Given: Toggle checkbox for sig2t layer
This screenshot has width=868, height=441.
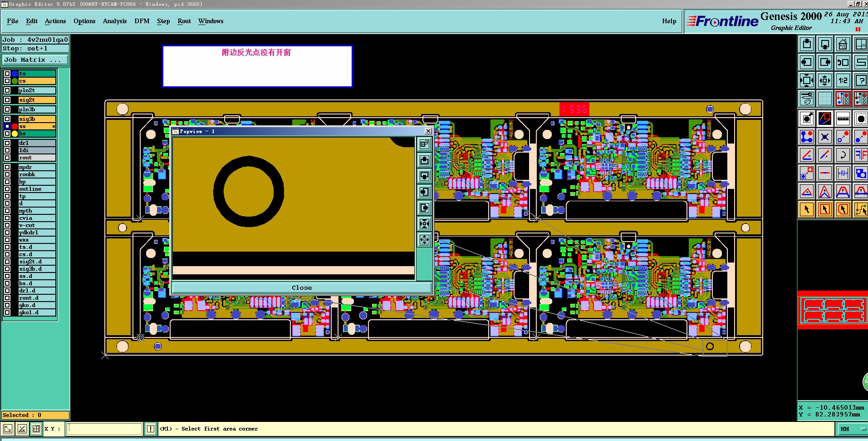Looking at the screenshot, I should 7,100.
